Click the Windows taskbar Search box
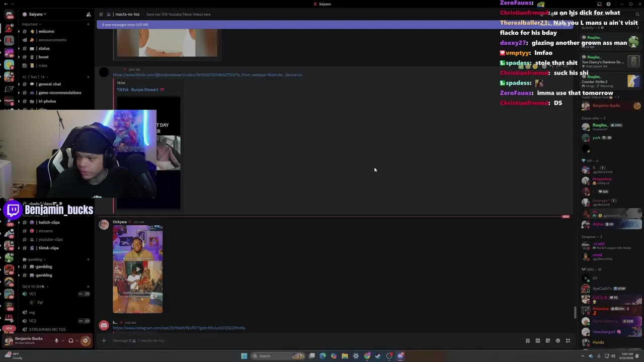This screenshot has height=362, width=644. tap(278, 356)
